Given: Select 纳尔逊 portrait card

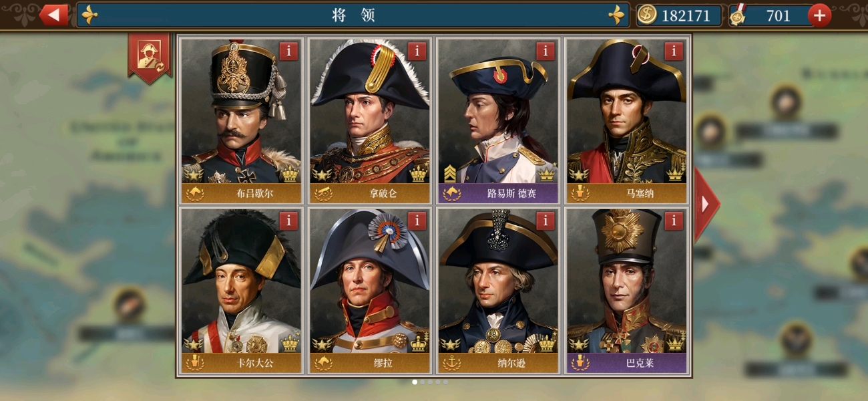Looking at the screenshot, I should click(x=497, y=291).
